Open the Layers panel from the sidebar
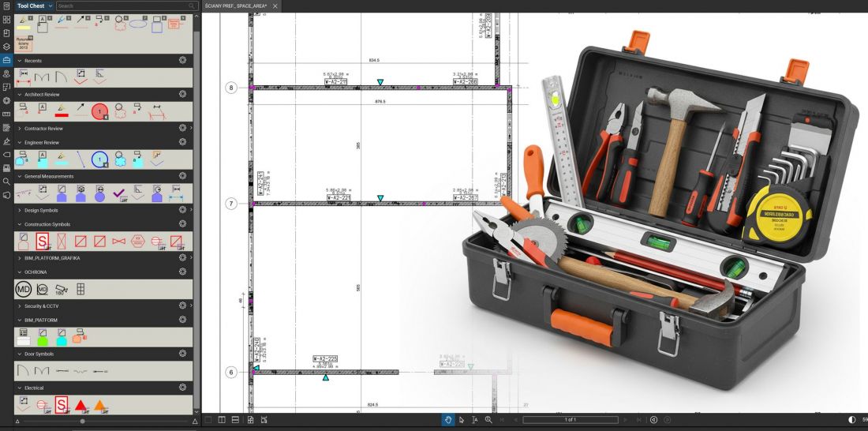Screen dimensions: 868x431 6,47
